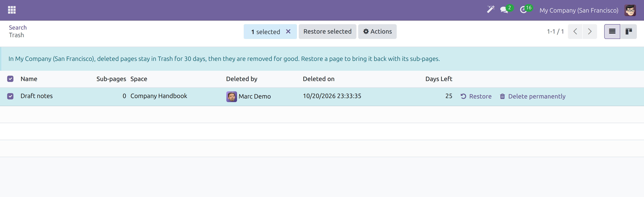Image resolution: width=644 pixels, height=197 pixels.
Task: Open company switcher My Company (San Francisco)
Action: (579, 10)
